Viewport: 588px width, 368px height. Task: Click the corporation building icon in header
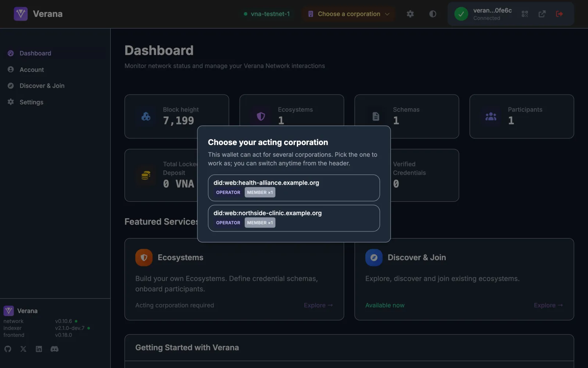click(x=311, y=14)
